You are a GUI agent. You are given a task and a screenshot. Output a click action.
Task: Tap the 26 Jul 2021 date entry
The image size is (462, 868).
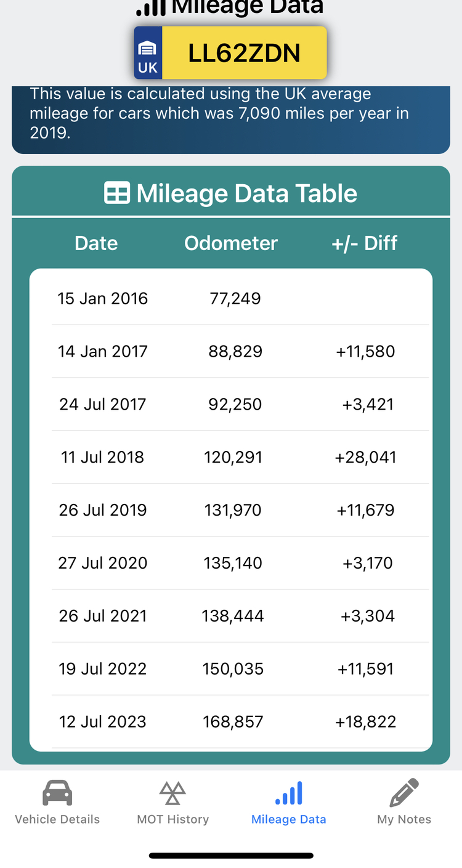click(x=103, y=615)
